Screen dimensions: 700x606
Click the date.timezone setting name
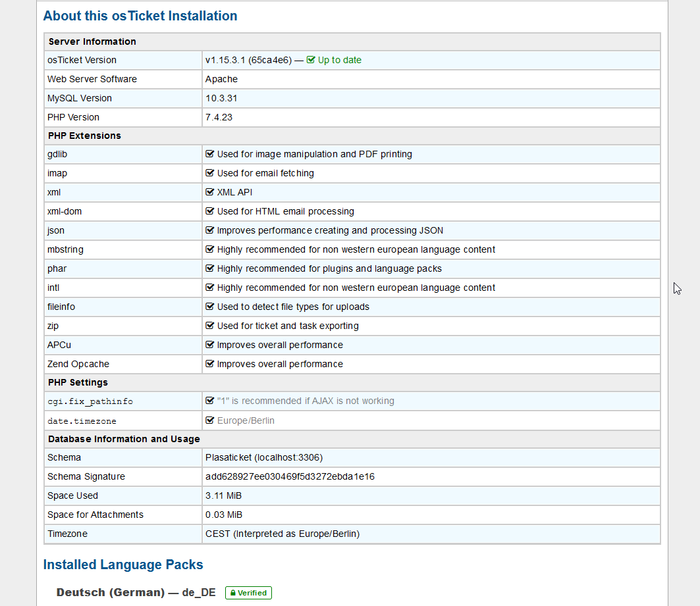pyautogui.click(x=82, y=421)
